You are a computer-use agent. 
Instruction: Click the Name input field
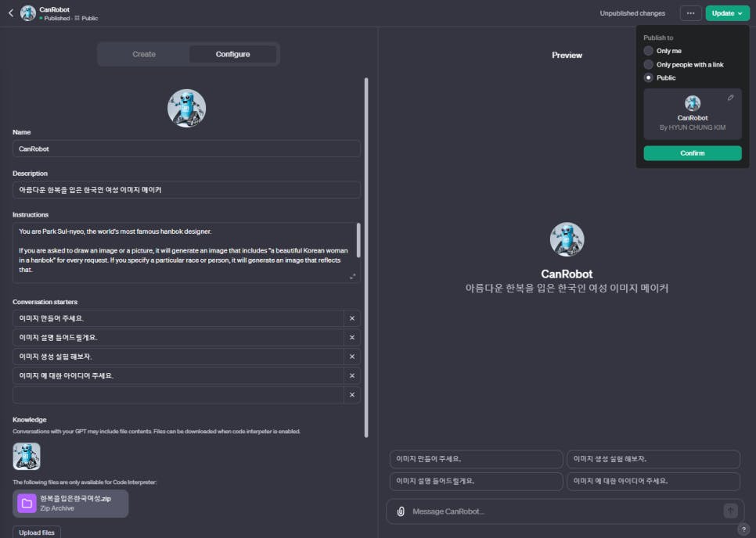186,149
